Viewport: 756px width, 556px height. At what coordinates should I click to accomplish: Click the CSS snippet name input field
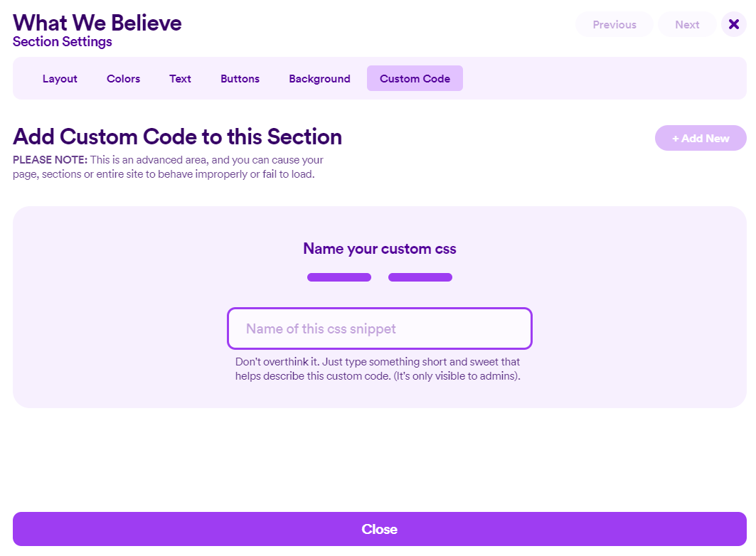(379, 328)
